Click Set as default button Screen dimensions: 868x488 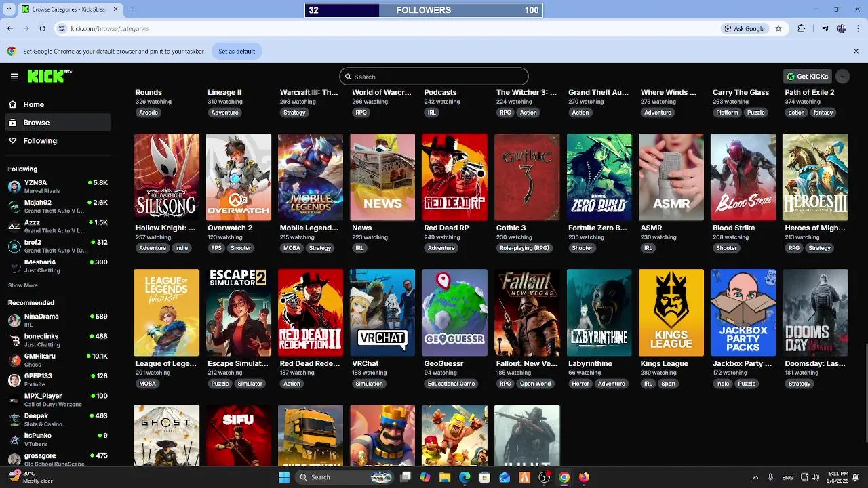(x=237, y=51)
